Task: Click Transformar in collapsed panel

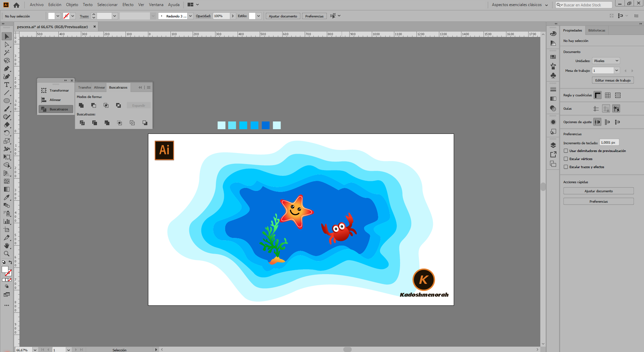Action: 55,90
